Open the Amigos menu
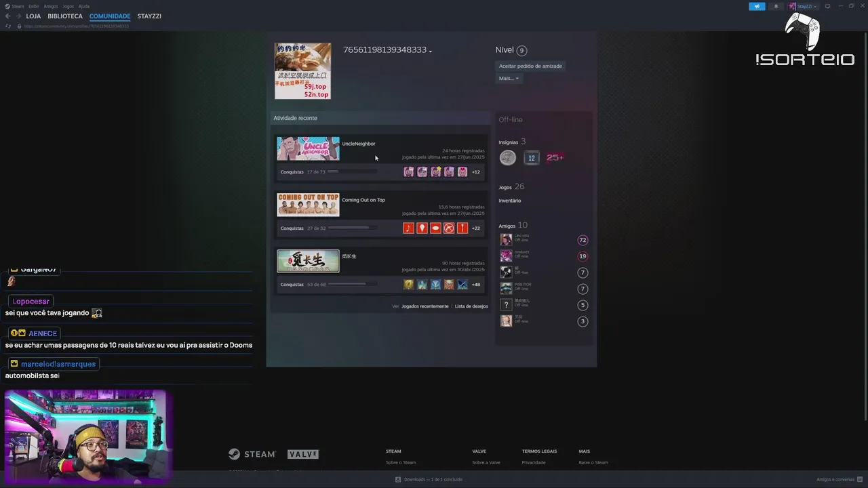The height and width of the screenshot is (488, 868). click(x=51, y=6)
